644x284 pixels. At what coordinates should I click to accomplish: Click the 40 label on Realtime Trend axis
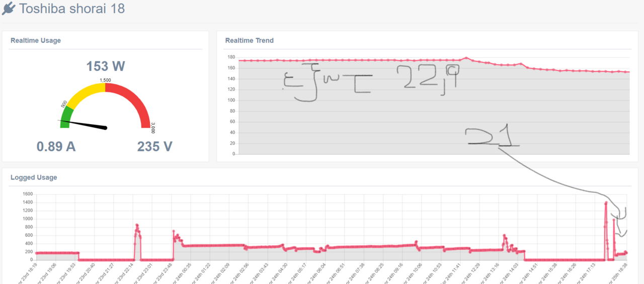[233, 133]
